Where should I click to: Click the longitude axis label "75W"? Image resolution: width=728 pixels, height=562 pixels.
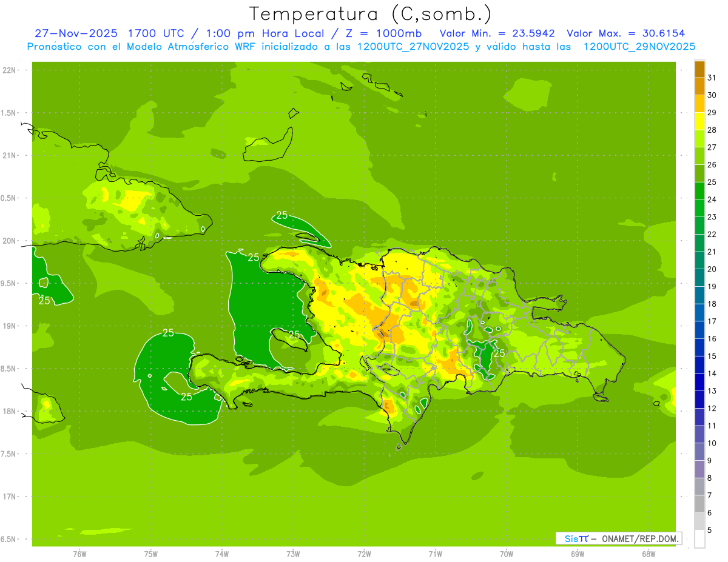click(151, 554)
